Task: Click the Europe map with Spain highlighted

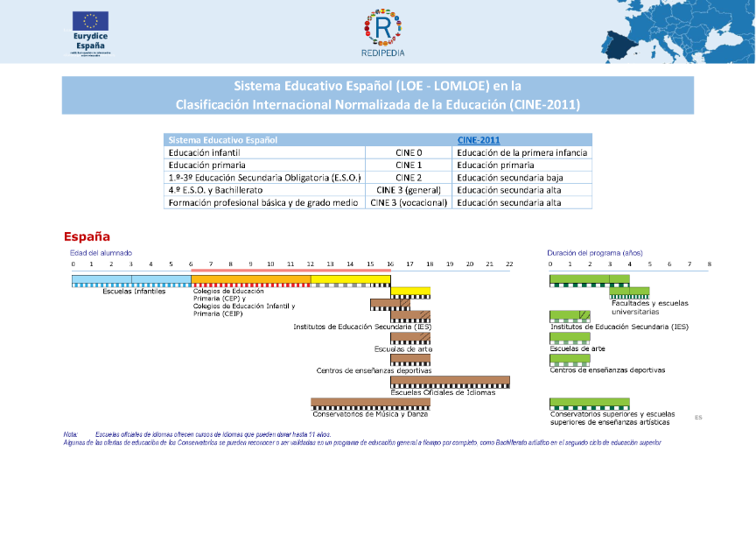Action: 677,32
